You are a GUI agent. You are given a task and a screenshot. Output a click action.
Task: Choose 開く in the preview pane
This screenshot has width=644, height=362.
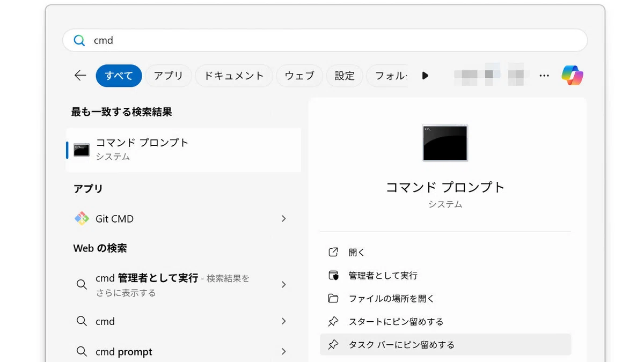pyautogui.click(x=445, y=252)
